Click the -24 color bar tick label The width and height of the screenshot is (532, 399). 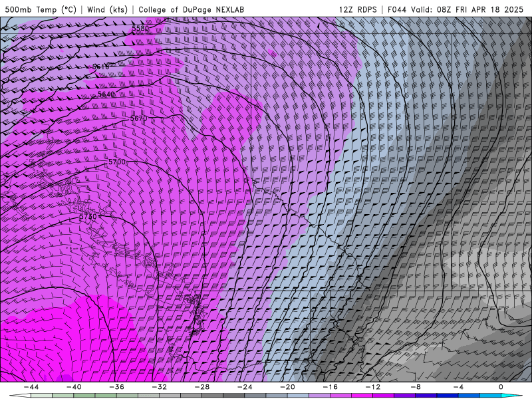tap(244, 387)
